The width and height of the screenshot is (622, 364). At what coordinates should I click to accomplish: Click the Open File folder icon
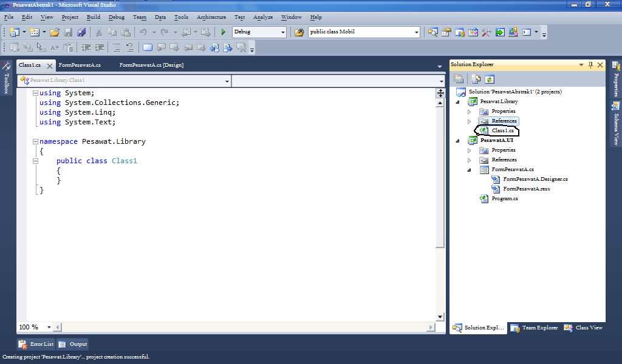tap(55, 32)
